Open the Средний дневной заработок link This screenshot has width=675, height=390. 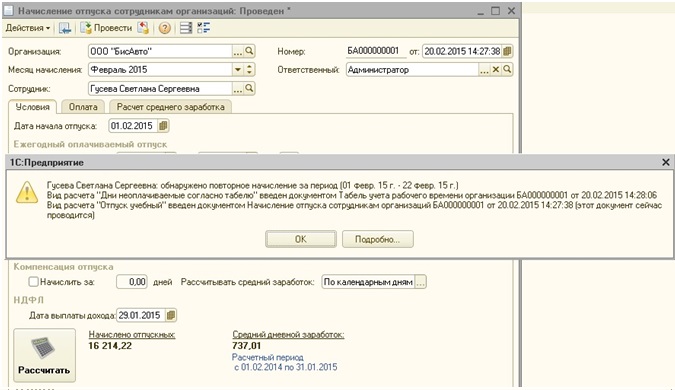coord(288,334)
